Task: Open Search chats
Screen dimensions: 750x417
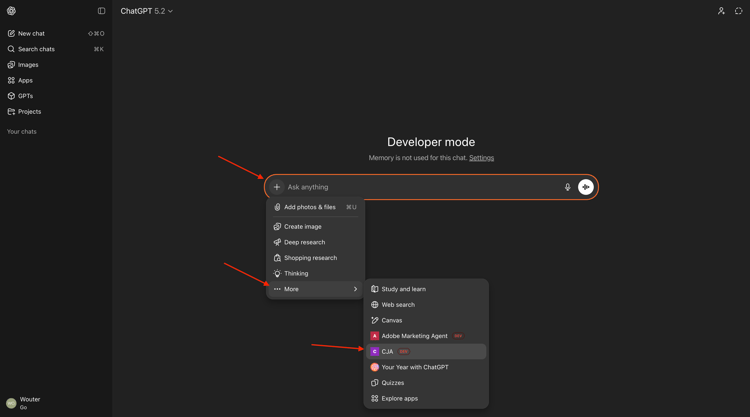Action: pyautogui.click(x=56, y=49)
